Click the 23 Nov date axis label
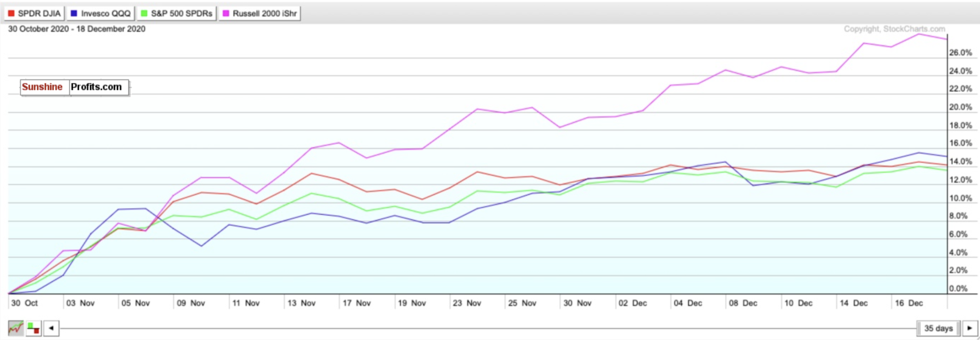 467,303
